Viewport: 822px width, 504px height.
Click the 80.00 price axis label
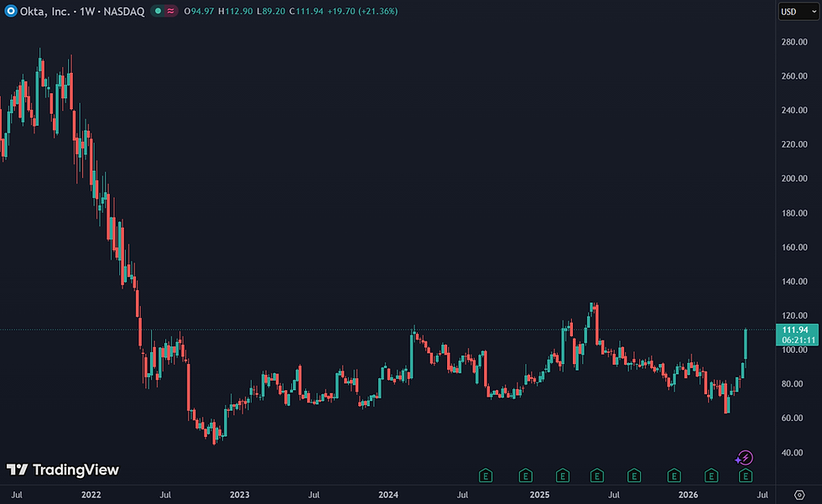(x=792, y=384)
